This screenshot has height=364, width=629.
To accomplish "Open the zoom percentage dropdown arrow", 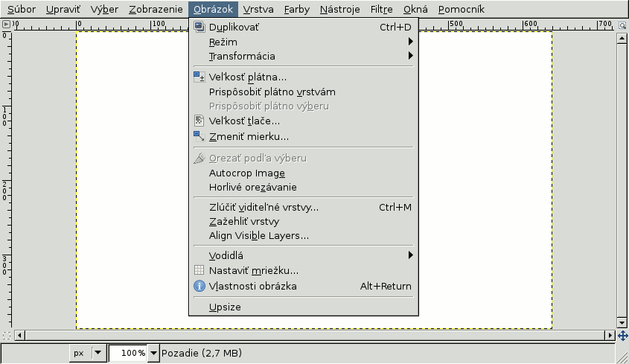I will pyautogui.click(x=153, y=353).
